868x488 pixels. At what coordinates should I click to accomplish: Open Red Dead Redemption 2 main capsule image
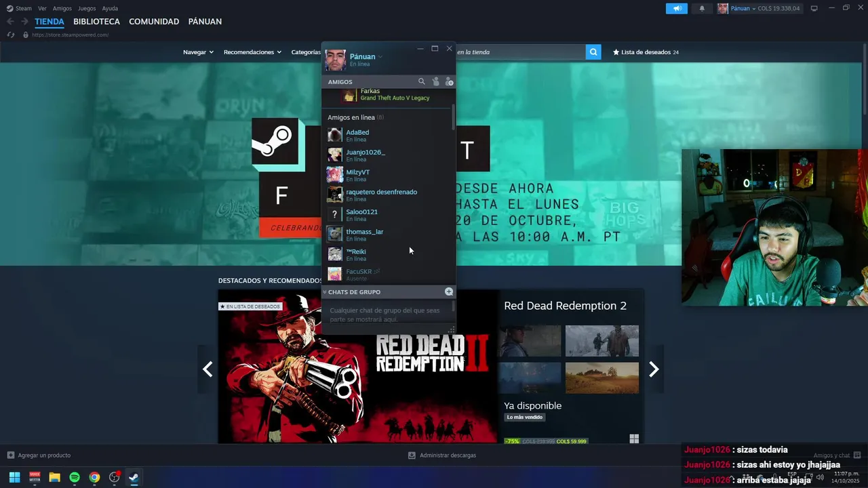[x=358, y=366]
